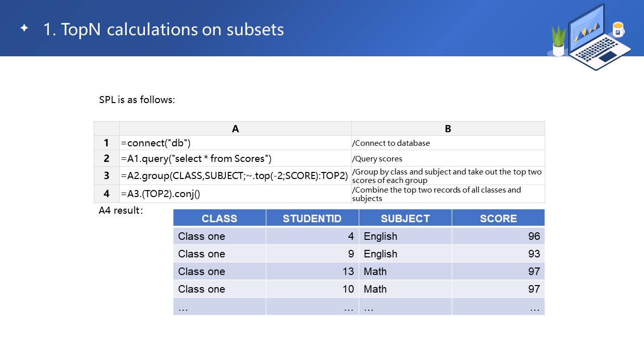Click the A2.group CLASS,SUBJECT formula cell
The width and height of the screenshot is (644, 362).
tap(235, 175)
